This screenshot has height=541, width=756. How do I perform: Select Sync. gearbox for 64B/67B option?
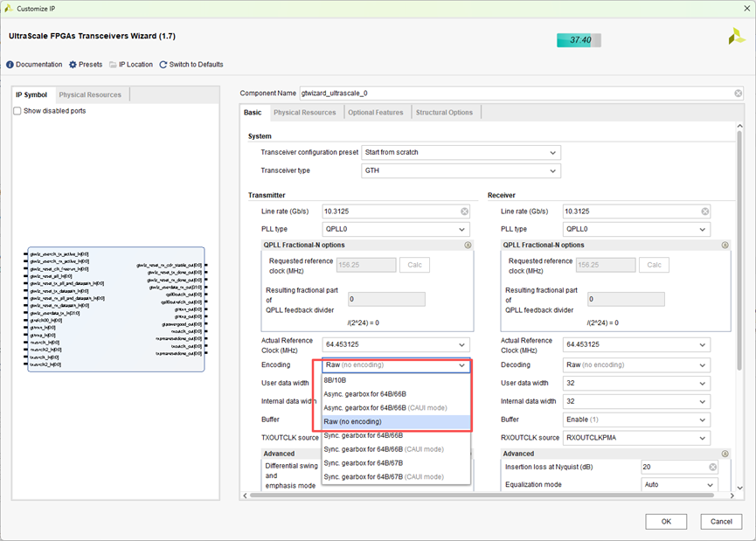[396, 463]
